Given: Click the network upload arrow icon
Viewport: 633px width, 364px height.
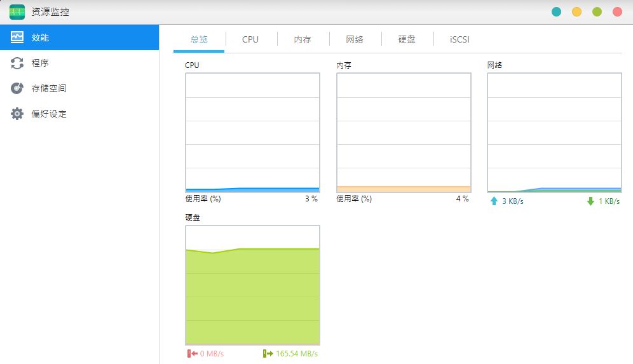Looking at the screenshot, I should click(494, 201).
